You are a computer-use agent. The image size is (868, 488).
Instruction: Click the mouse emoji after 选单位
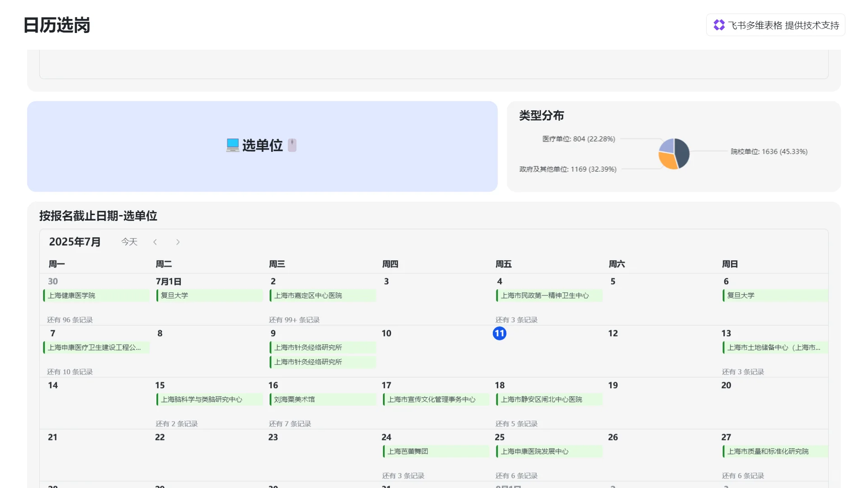[292, 145]
